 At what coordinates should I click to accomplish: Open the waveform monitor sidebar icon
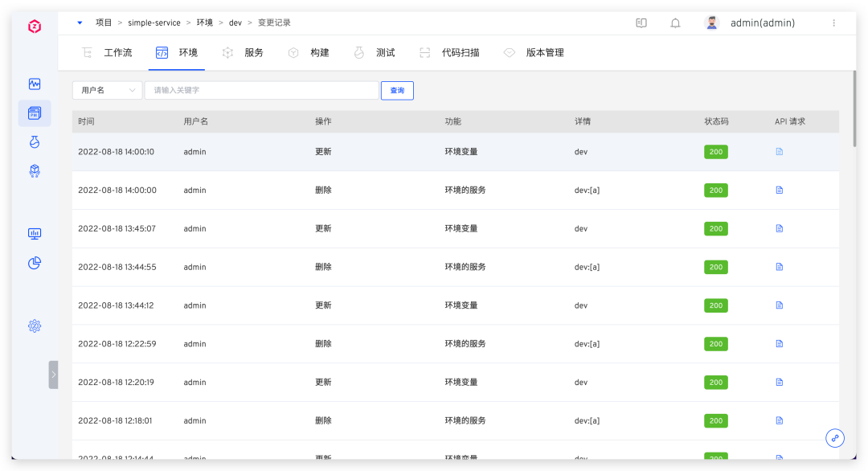pyautogui.click(x=35, y=84)
